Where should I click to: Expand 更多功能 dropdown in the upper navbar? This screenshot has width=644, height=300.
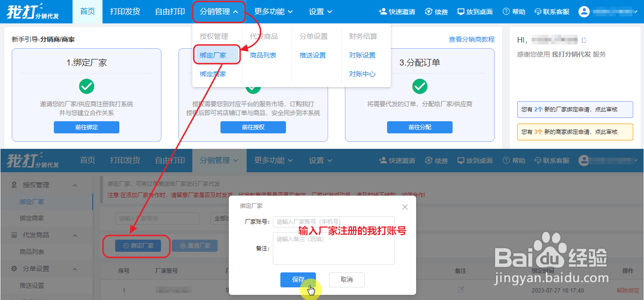tap(274, 12)
